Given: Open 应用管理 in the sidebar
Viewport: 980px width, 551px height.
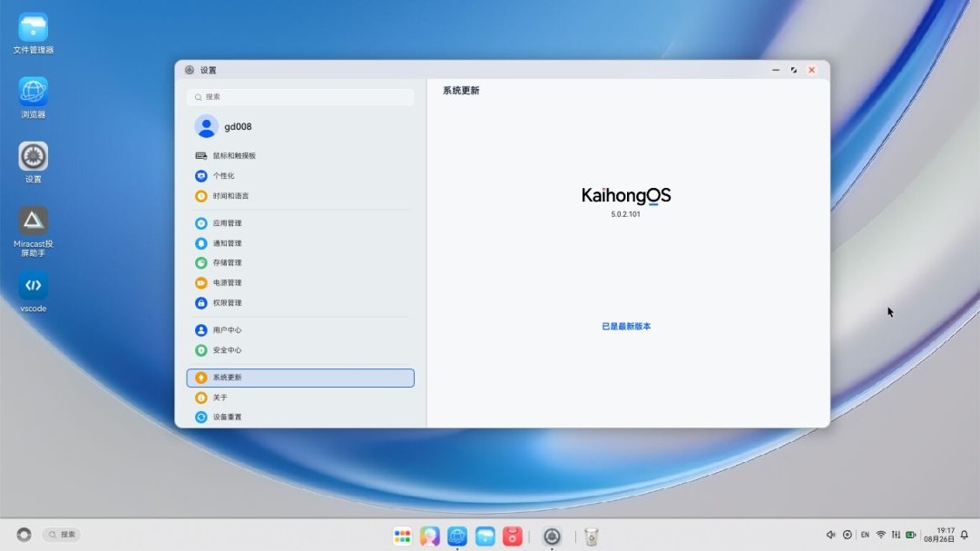Looking at the screenshot, I should pos(300,223).
